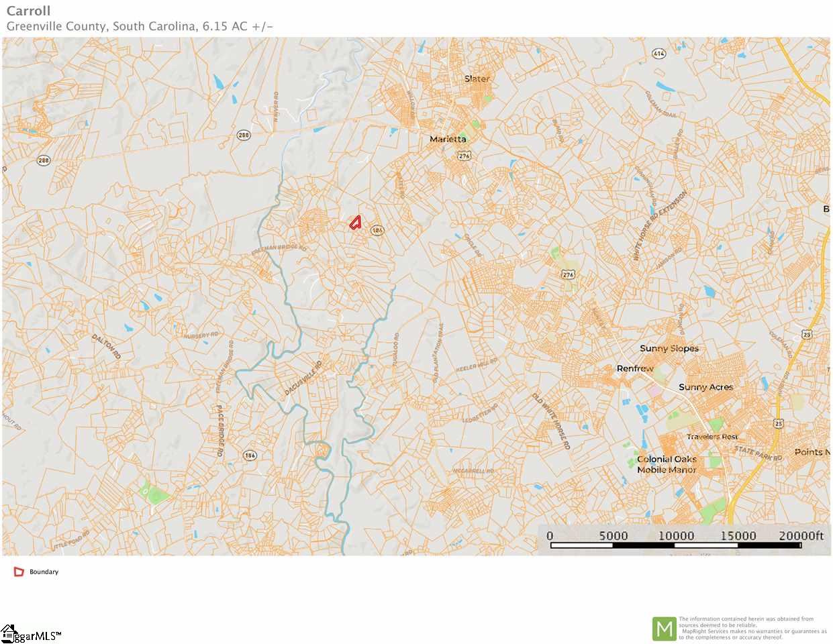The image size is (833, 644).
Task: Click the Travelers Rest place label
Action: coord(712,437)
